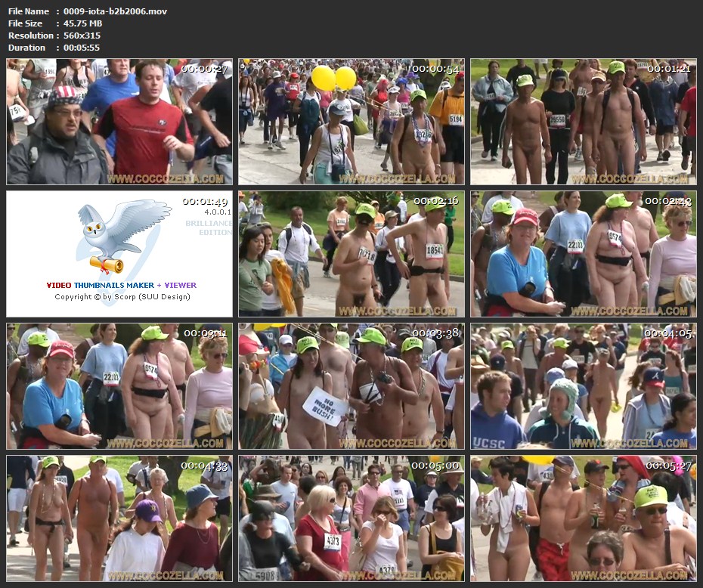Click the Video Thumbnails Maker title text
Screen dimensions: 703x588
tap(121, 285)
